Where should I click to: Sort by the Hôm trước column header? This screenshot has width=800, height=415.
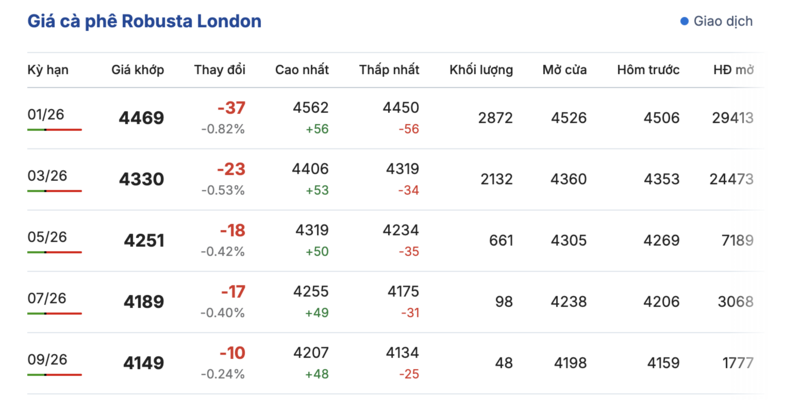(x=648, y=70)
